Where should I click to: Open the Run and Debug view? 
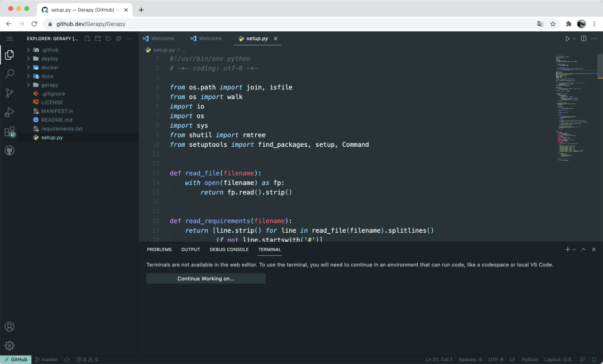(9, 112)
